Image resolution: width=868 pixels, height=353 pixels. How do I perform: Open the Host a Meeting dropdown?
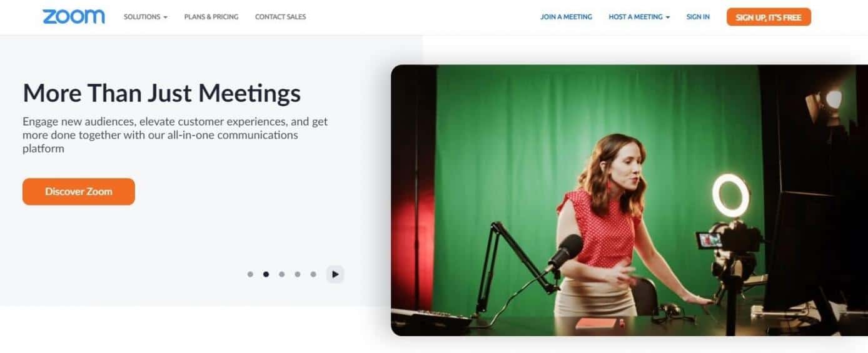pos(639,17)
